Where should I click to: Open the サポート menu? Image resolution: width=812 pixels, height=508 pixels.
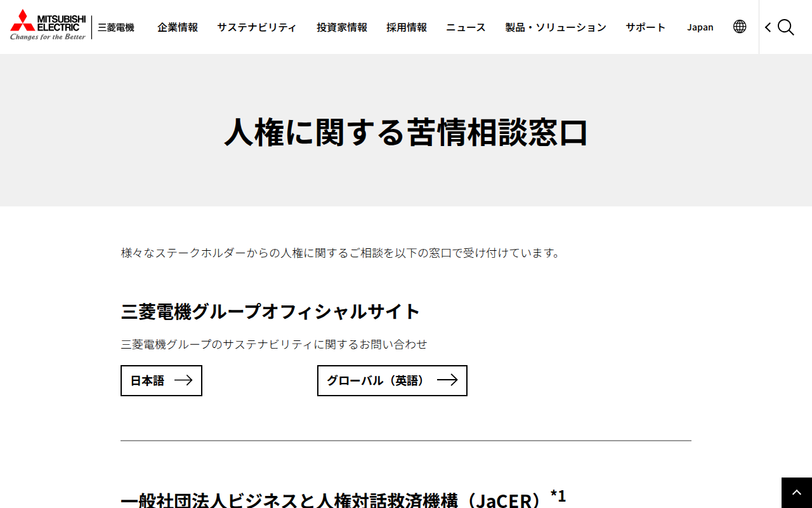646,27
